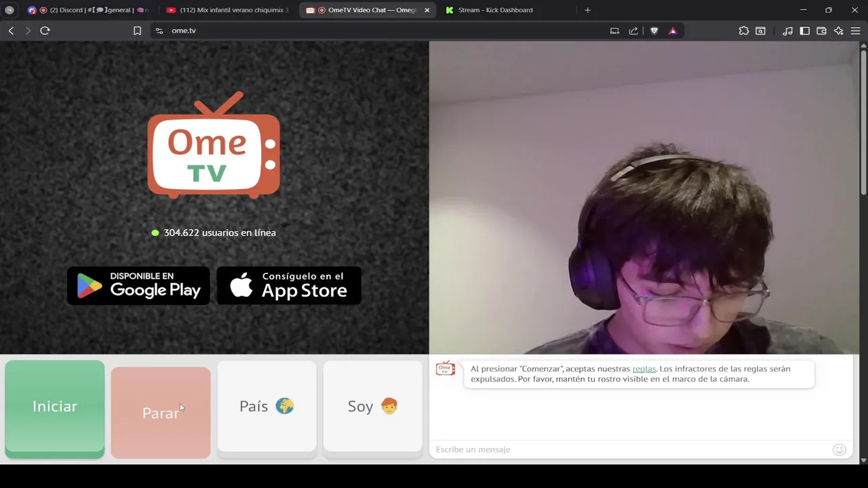Click the scrollbar down arrow
The height and width of the screenshot is (488, 868).
(863, 460)
